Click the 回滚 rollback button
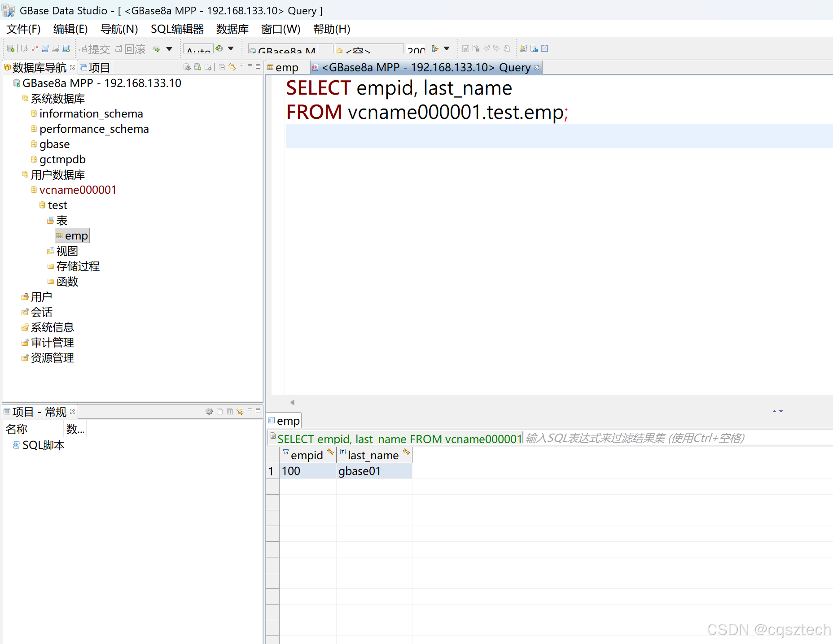833x644 pixels. pos(131,49)
